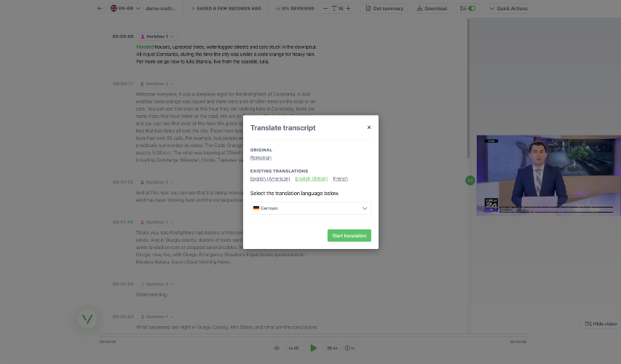
Task: Click the green V logo circle
Action: [x=87, y=320]
